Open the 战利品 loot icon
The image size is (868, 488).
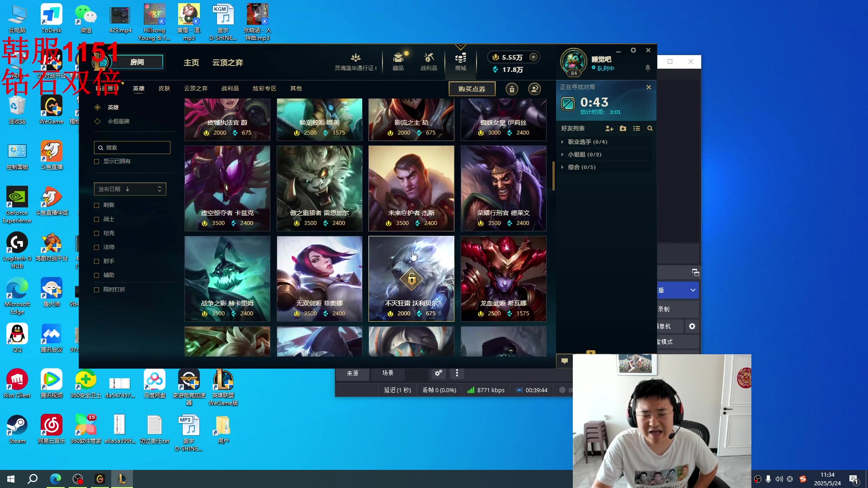tap(429, 61)
